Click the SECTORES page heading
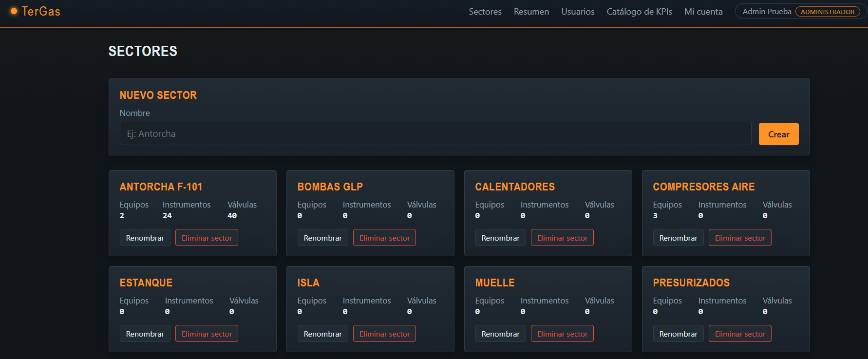868x359 pixels. [x=143, y=51]
